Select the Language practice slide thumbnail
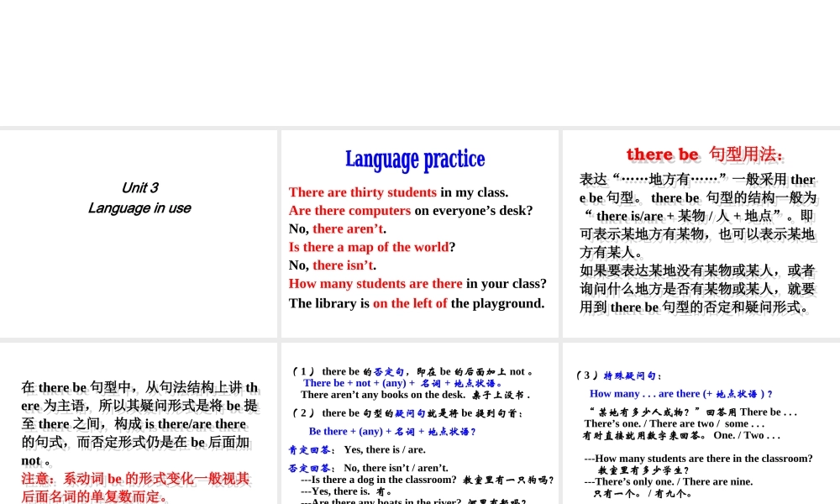Viewport: 840px width, 504px height. pyautogui.click(x=419, y=234)
